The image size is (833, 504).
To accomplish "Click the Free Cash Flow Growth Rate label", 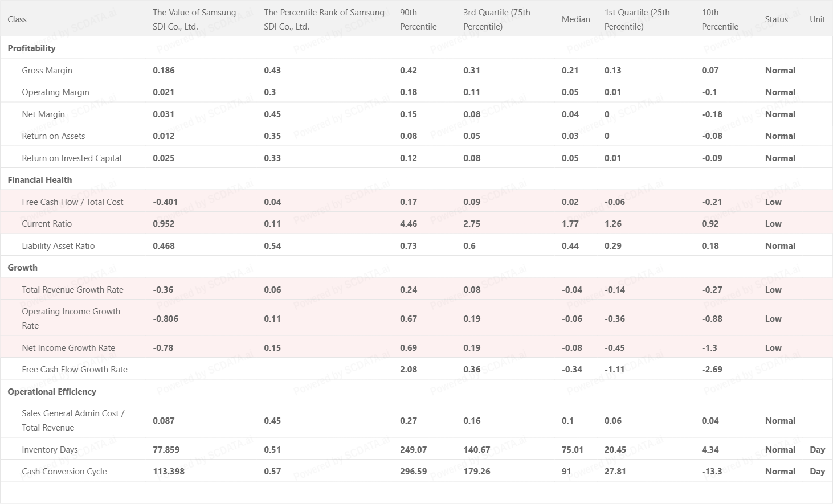I will click(74, 370).
